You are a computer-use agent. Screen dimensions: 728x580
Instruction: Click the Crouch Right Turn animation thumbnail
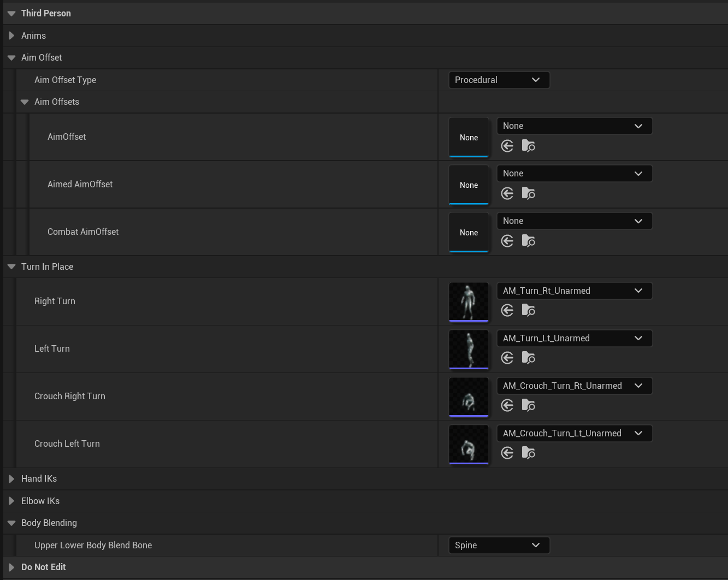coord(469,396)
